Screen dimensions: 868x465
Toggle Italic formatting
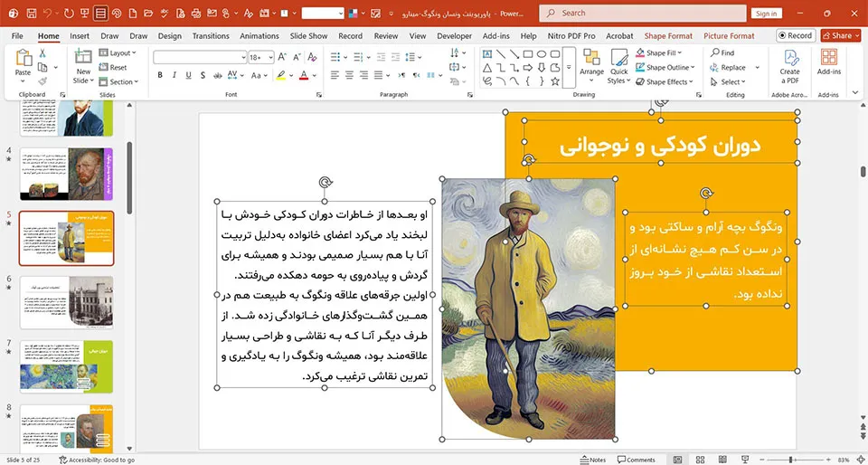[x=174, y=75]
